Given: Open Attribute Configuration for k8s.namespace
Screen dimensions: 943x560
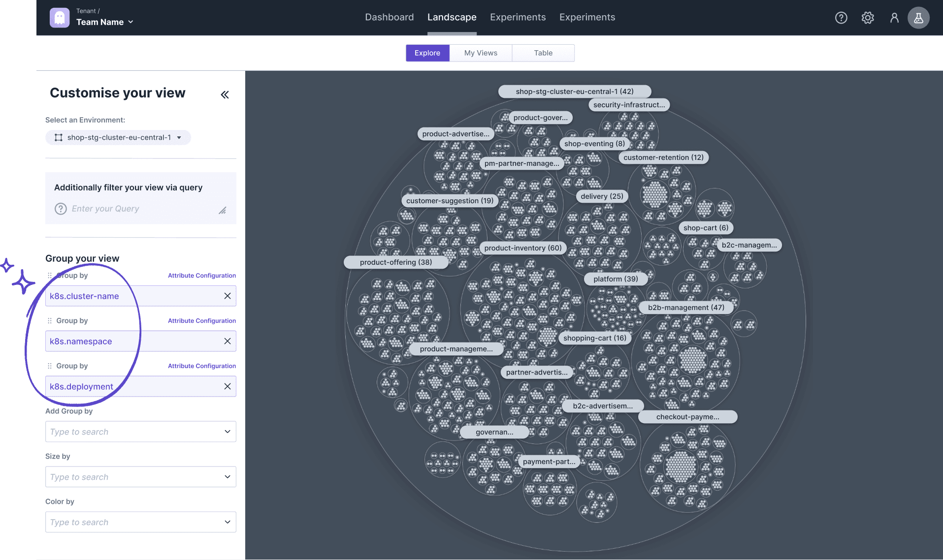Looking at the screenshot, I should coord(202,321).
